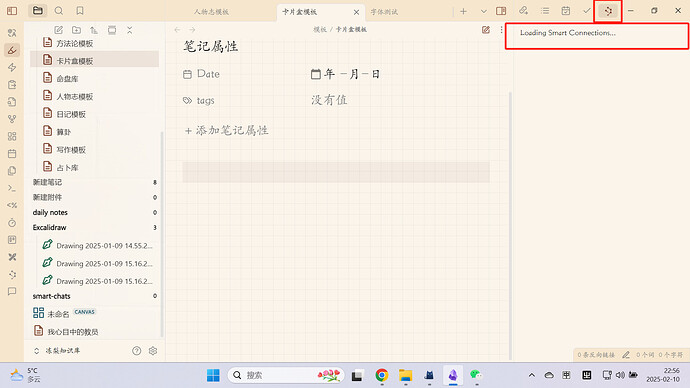690x388 pixels.
Task: Open more options three-dot menu
Action: (501, 30)
